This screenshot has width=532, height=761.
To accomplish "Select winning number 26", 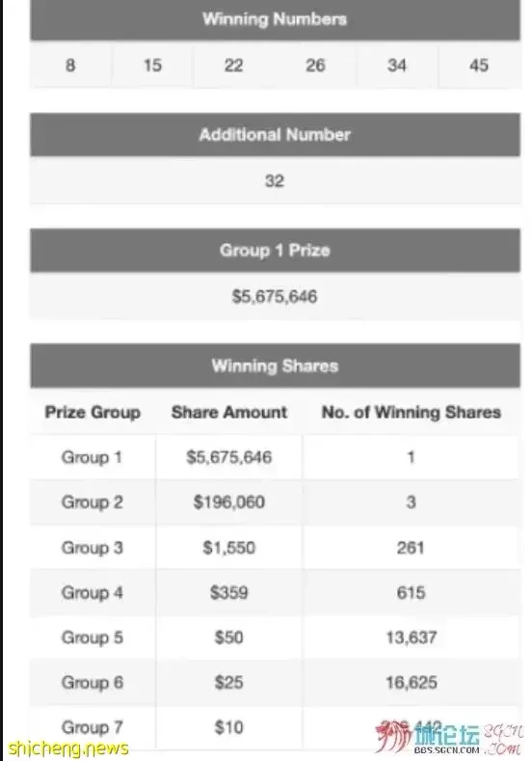I will 315,65.
